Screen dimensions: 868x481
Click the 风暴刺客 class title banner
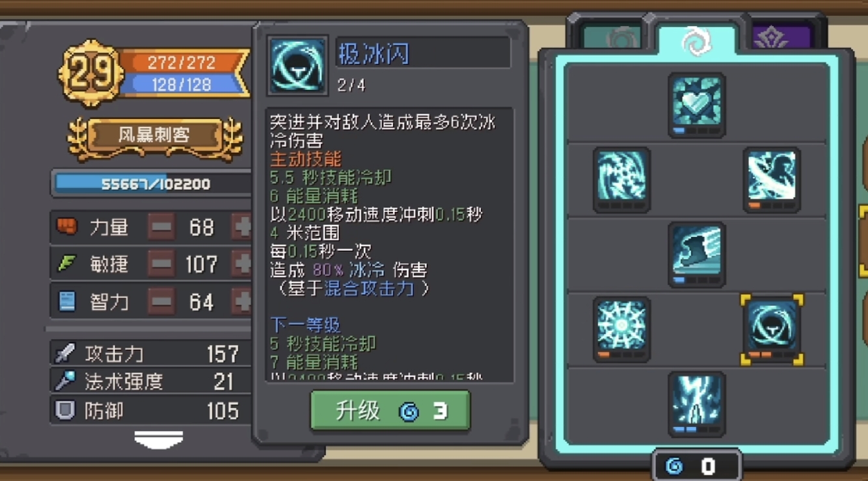coord(154,135)
